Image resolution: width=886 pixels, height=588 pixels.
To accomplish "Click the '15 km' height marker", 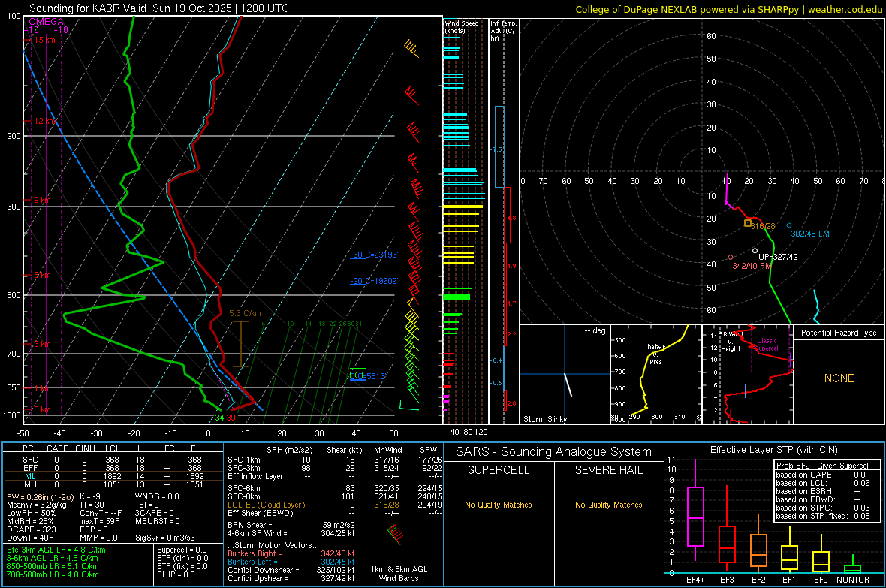I will tap(44, 40).
